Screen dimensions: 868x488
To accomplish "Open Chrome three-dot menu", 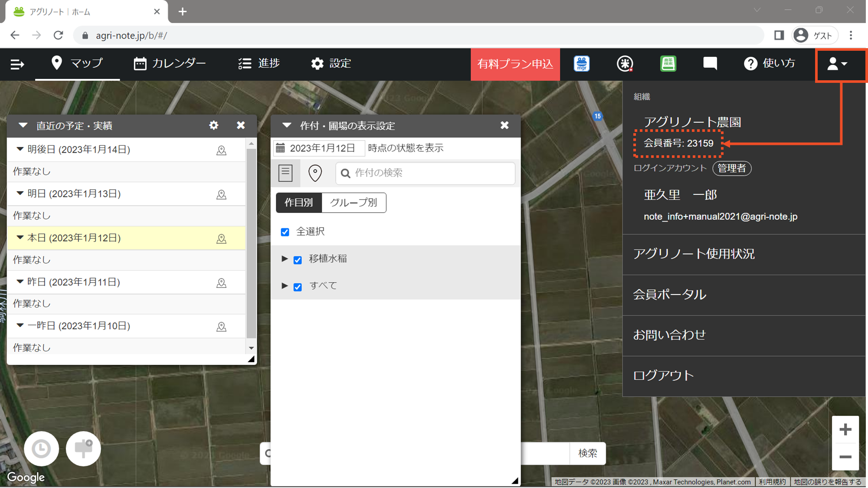I will click(851, 35).
